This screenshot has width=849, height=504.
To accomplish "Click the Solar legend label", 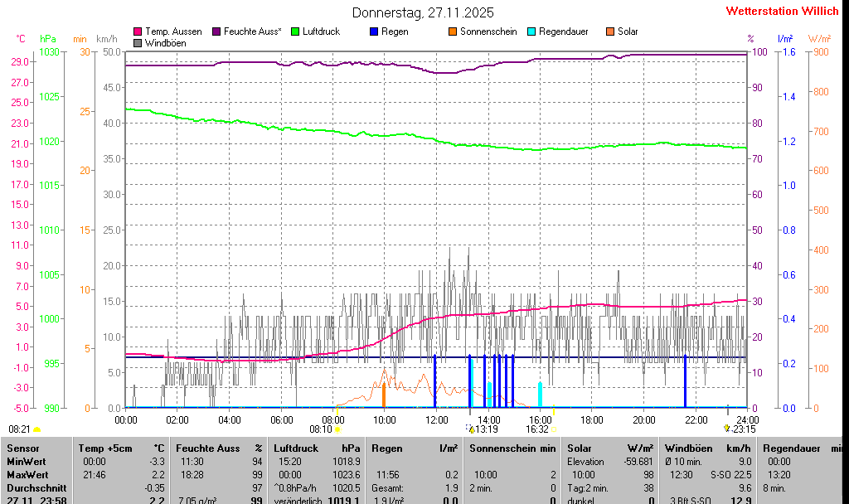I will [x=628, y=31].
